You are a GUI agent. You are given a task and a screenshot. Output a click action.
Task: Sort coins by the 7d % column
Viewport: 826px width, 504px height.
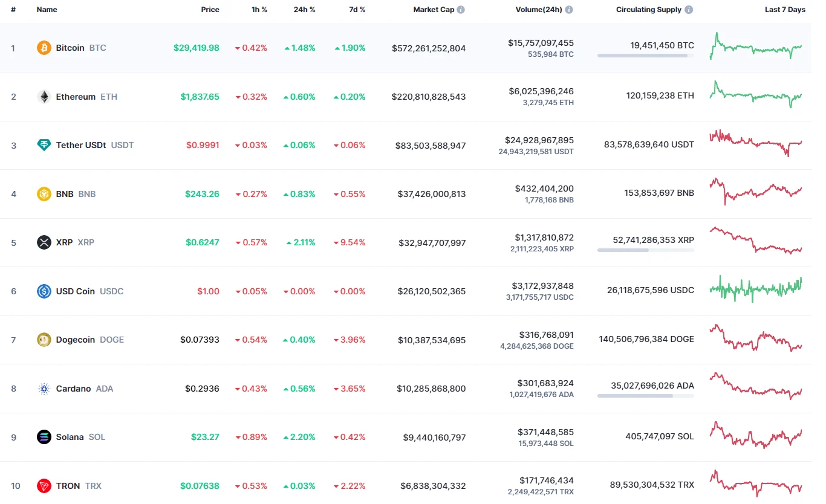click(x=357, y=9)
